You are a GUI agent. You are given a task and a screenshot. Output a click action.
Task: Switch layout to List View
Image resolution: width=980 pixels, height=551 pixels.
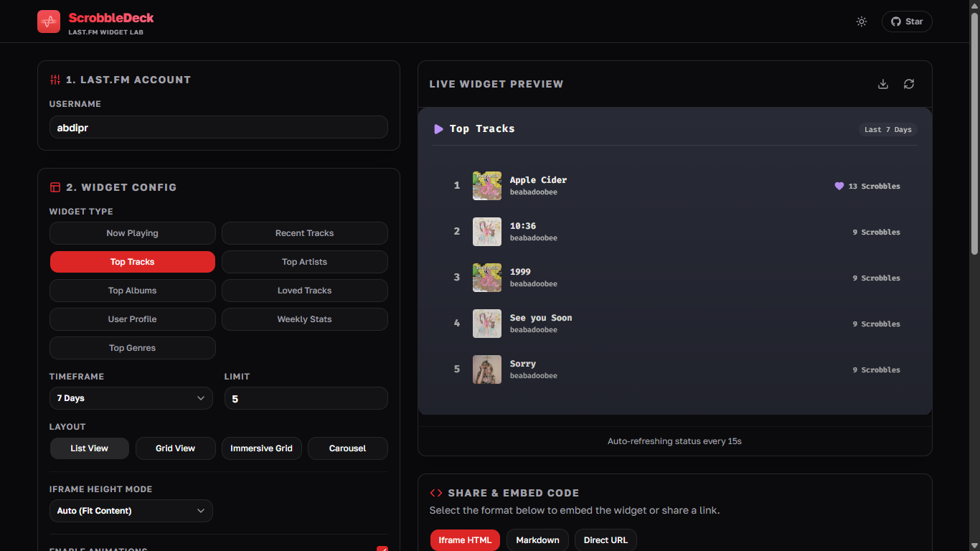tap(90, 448)
